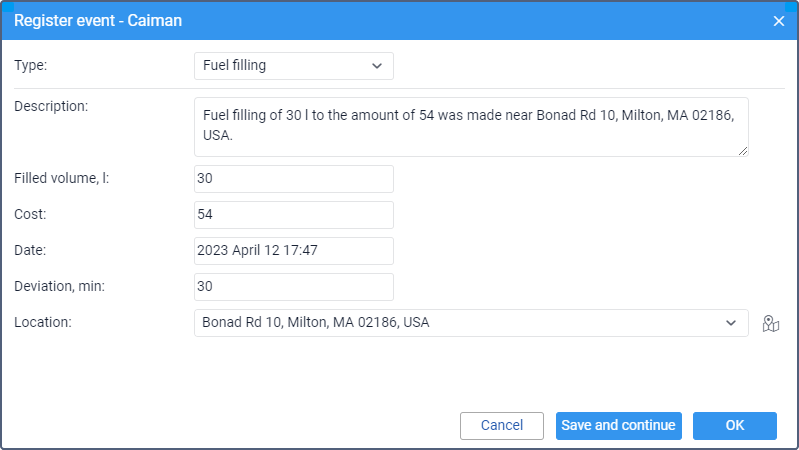Cancel the event registration
Viewport: 799px width, 450px height.
click(502, 426)
